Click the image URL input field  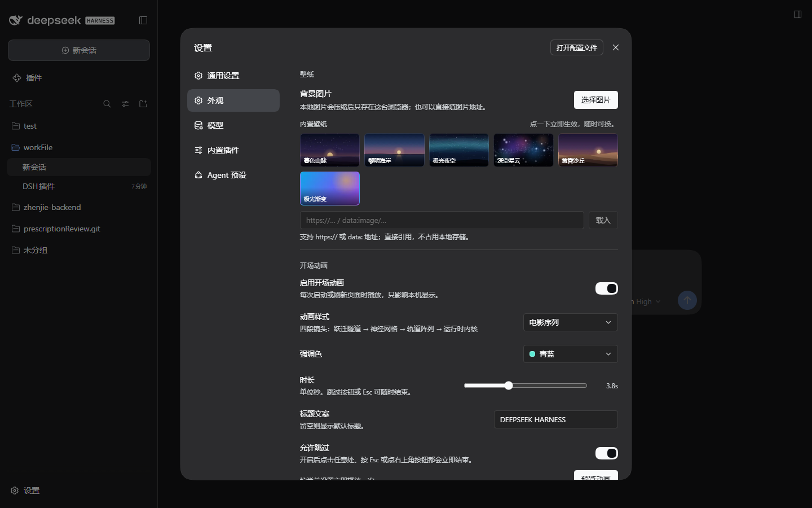[442, 220]
